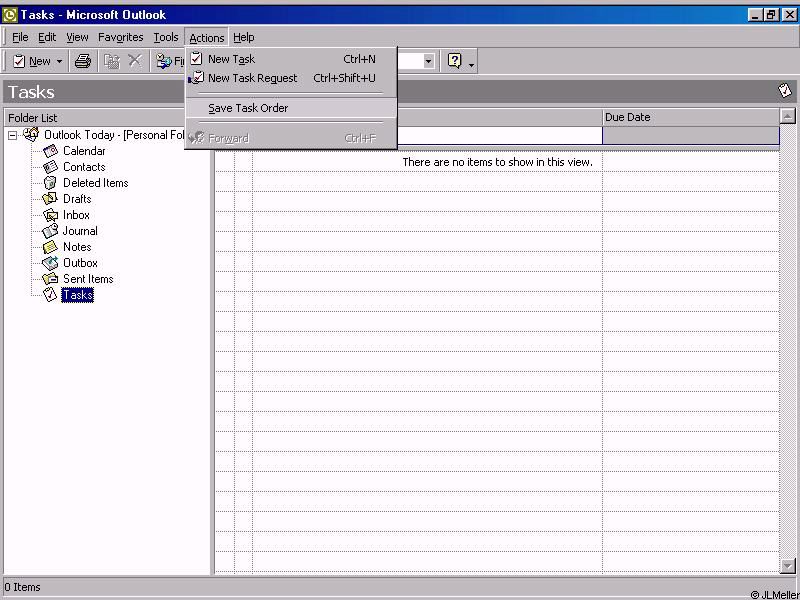Click the Help question mark toolbar icon
Viewport: 800px width, 600px height.
tap(455, 61)
